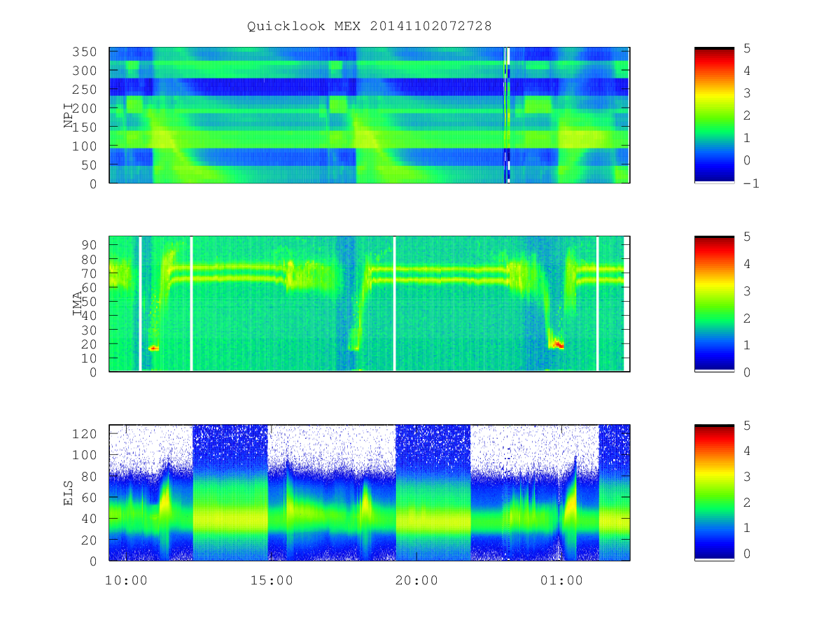Viewport: 840px width, 630px height.
Task: Click the 1 label on ELS colorbar
Action: 747,528
